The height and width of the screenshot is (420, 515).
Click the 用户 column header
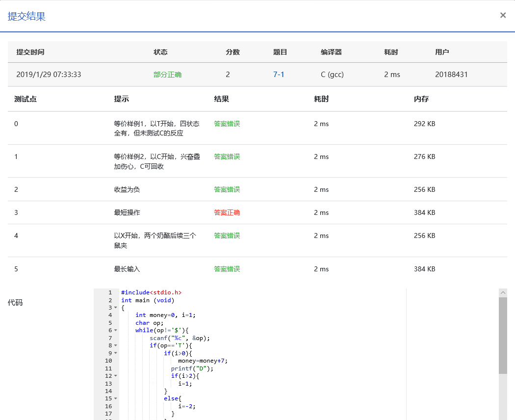(442, 52)
